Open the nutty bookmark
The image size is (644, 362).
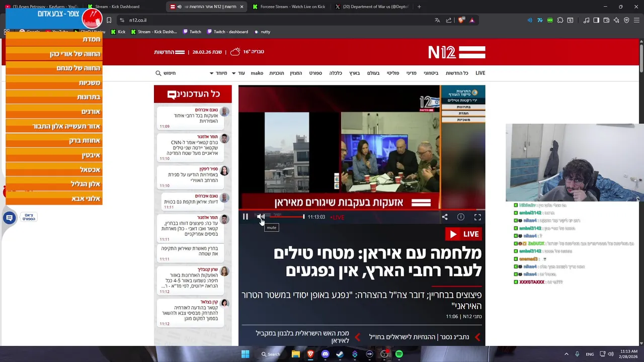tap(262, 32)
